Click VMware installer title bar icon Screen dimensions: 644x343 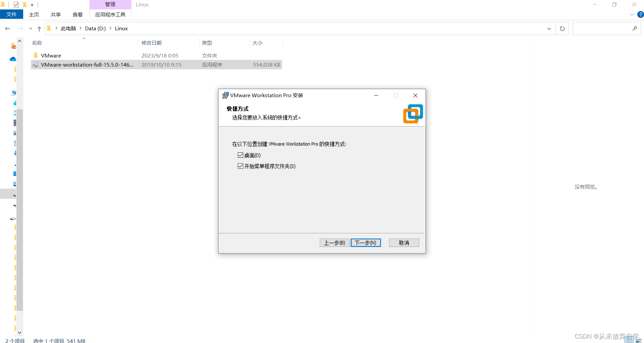click(225, 96)
